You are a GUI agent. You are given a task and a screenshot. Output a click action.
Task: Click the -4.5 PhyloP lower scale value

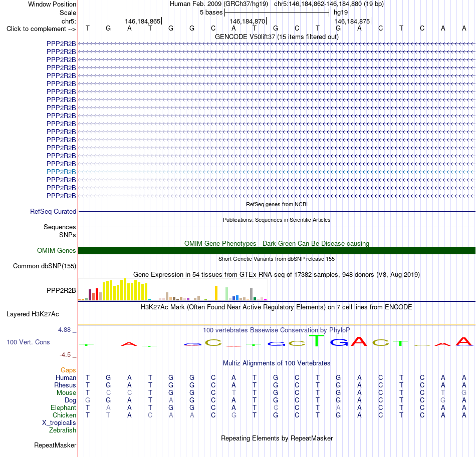point(65,354)
